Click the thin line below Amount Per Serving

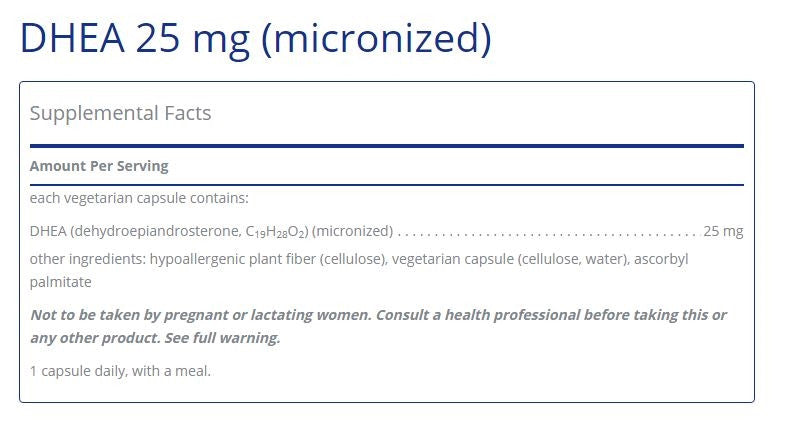[386, 184]
